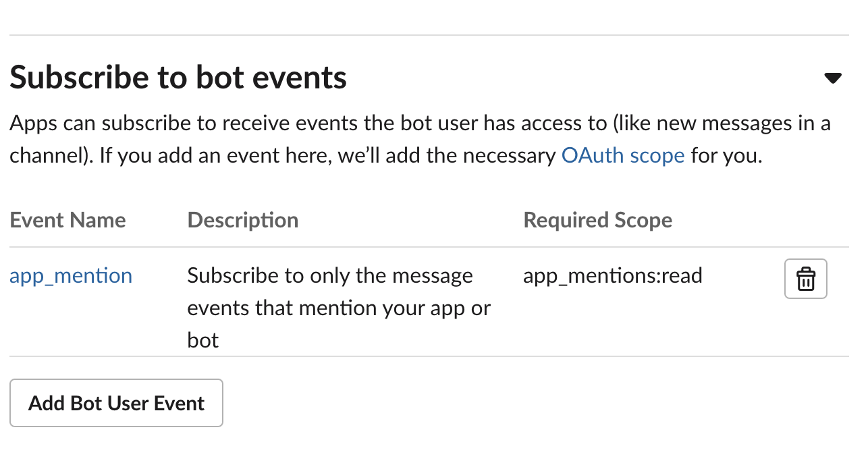Click Add Bot User Event

(116, 402)
